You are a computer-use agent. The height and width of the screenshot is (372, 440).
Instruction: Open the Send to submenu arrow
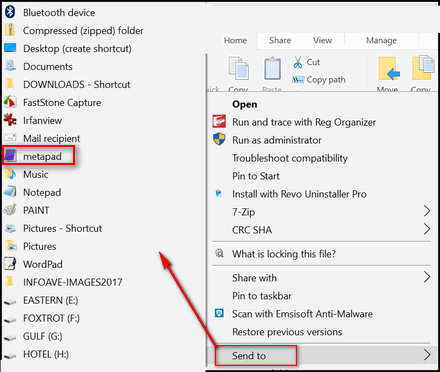(427, 355)
